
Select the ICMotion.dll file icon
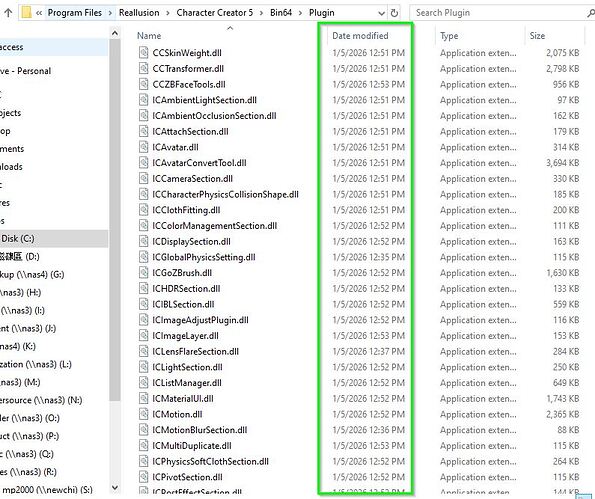143,414
